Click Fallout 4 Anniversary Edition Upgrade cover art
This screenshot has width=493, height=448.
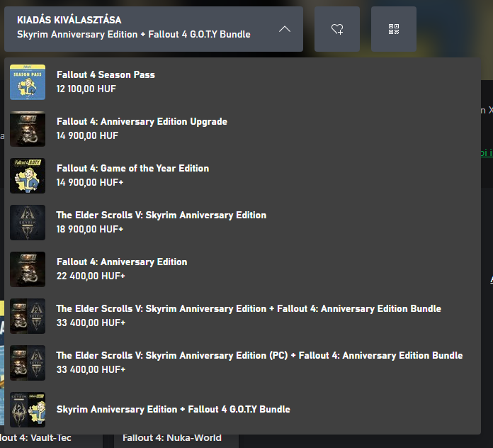point(28,129)
